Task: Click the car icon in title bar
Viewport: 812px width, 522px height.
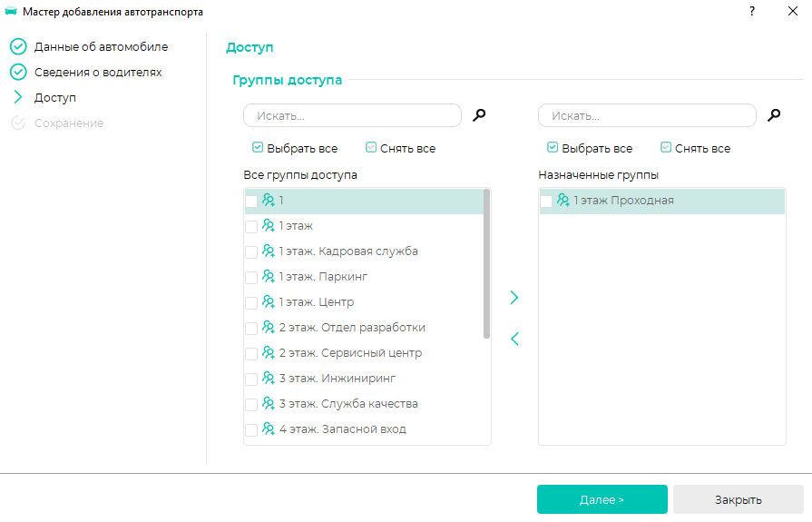Action: 10,12
